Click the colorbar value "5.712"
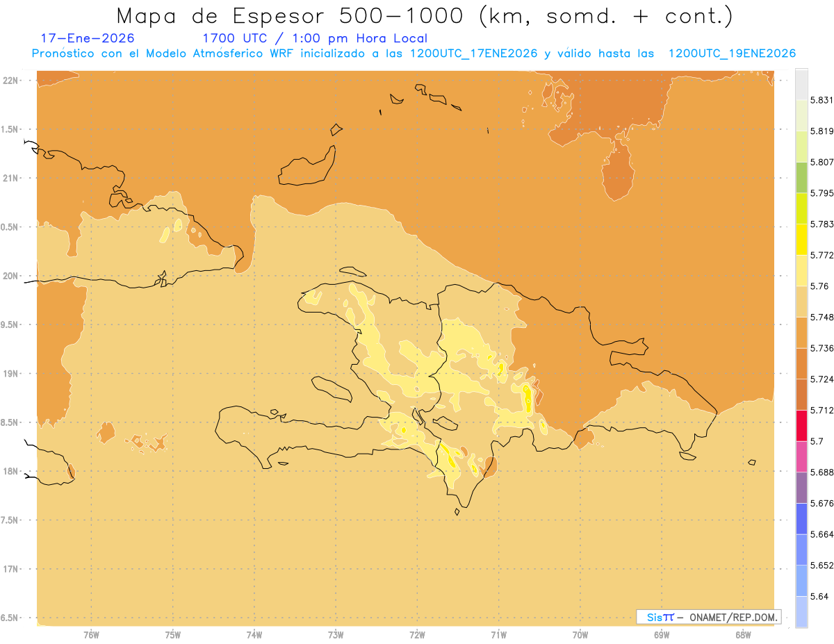The image size is (834, 644). coord(821,410)
